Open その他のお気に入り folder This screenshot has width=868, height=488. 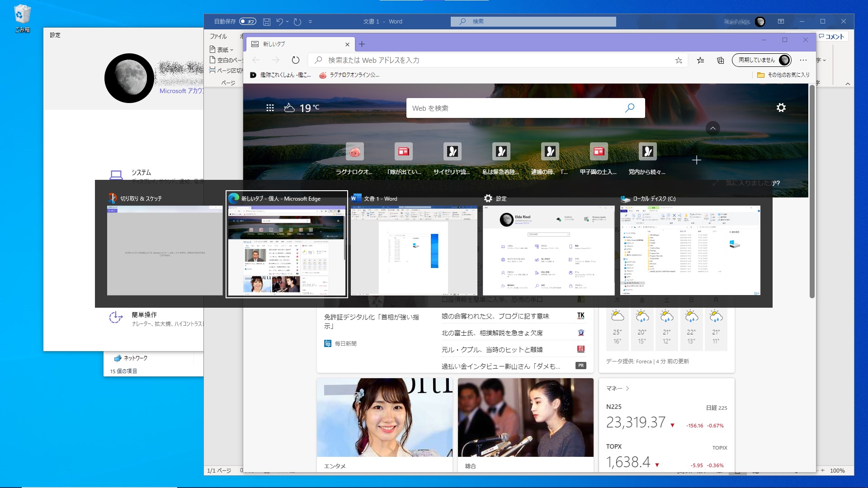(783, 75)
